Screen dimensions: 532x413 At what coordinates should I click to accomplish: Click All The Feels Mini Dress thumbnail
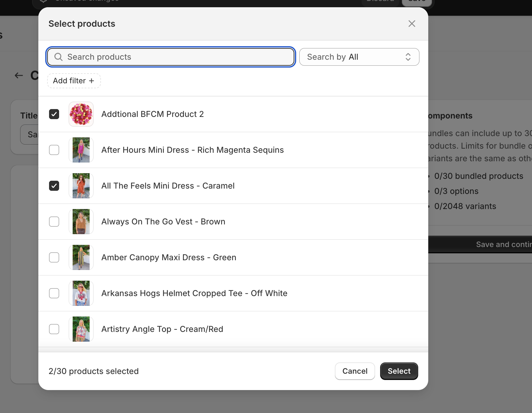[81, 186]
